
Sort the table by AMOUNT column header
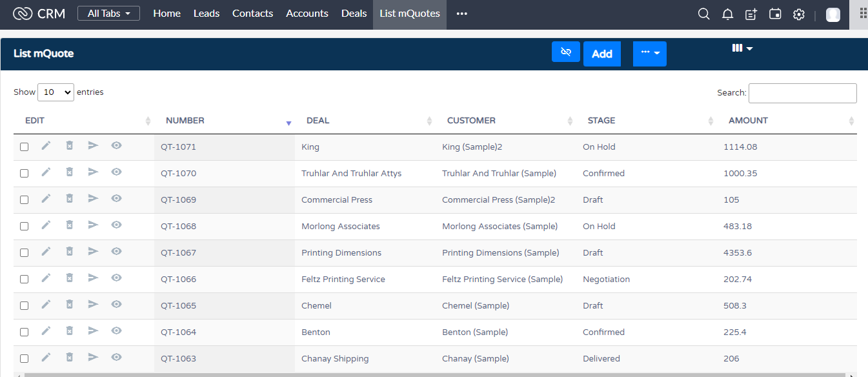pos(748,121)
